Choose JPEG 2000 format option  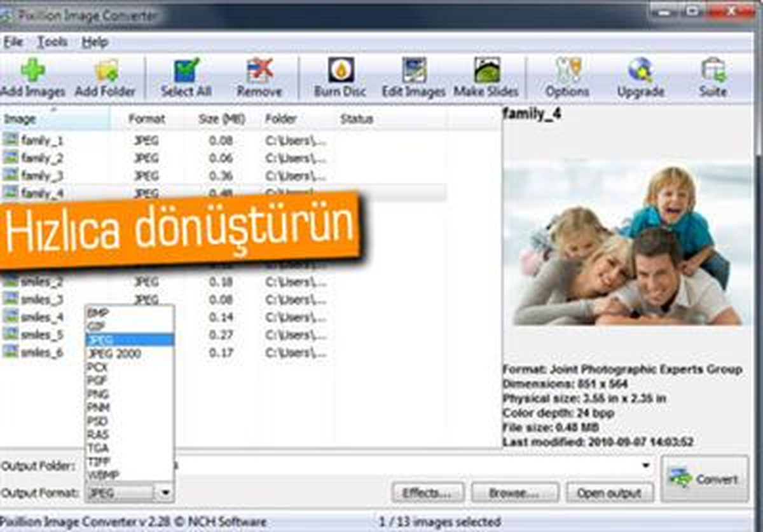pos(129,353)
